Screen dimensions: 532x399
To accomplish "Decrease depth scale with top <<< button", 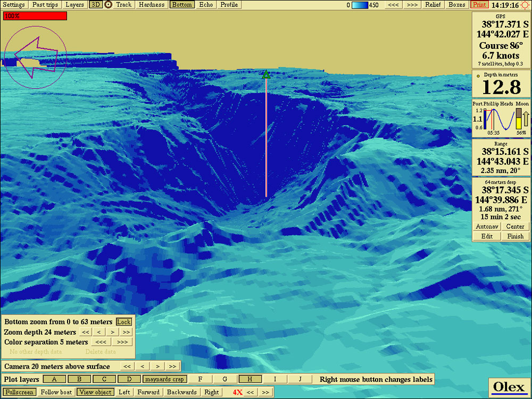I will click(393, 5).
